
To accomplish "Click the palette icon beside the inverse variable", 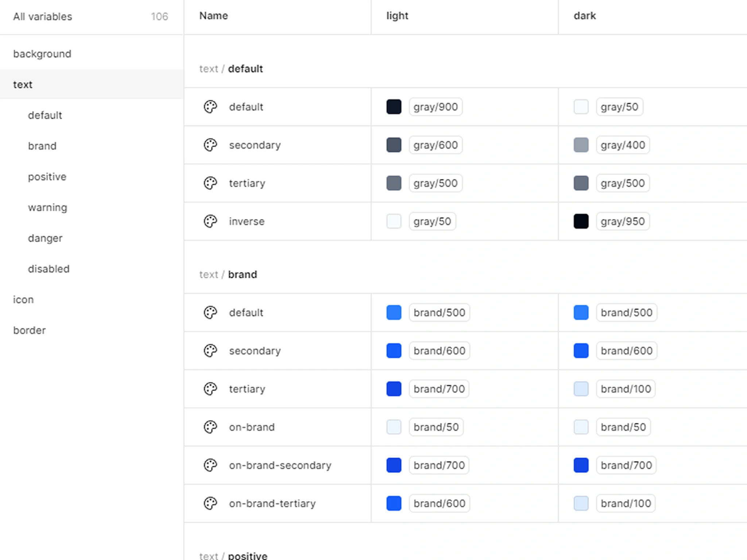I will click(210, 221).
